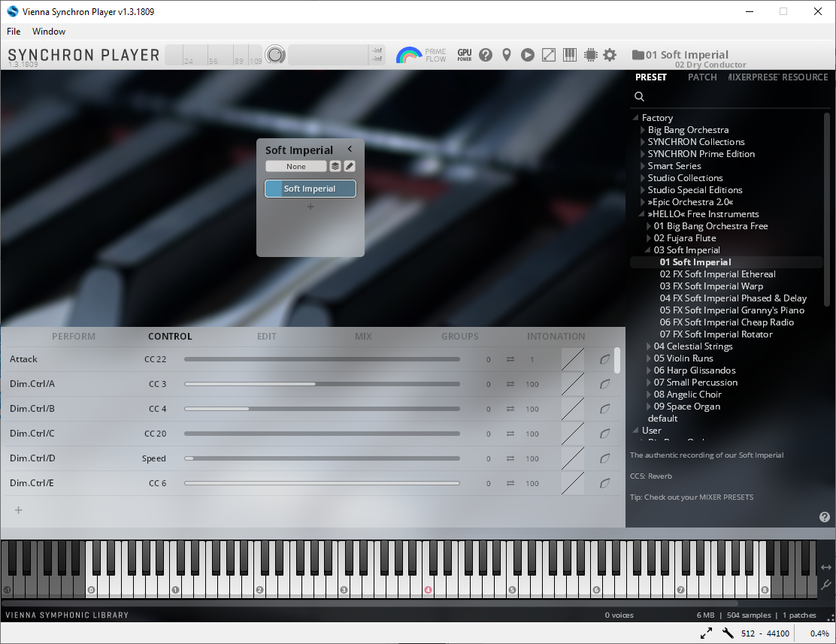Expand Big Bang Orchestra folder

tap(643, 129)
